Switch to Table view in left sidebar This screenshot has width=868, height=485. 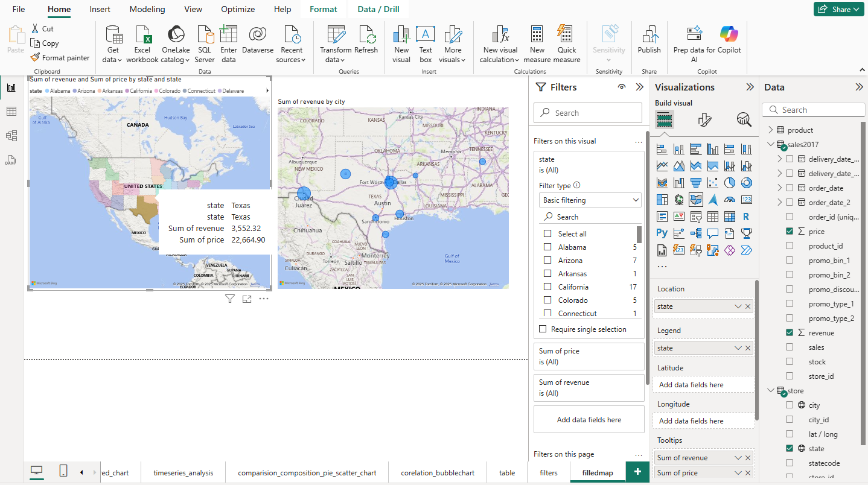(11, 112)
